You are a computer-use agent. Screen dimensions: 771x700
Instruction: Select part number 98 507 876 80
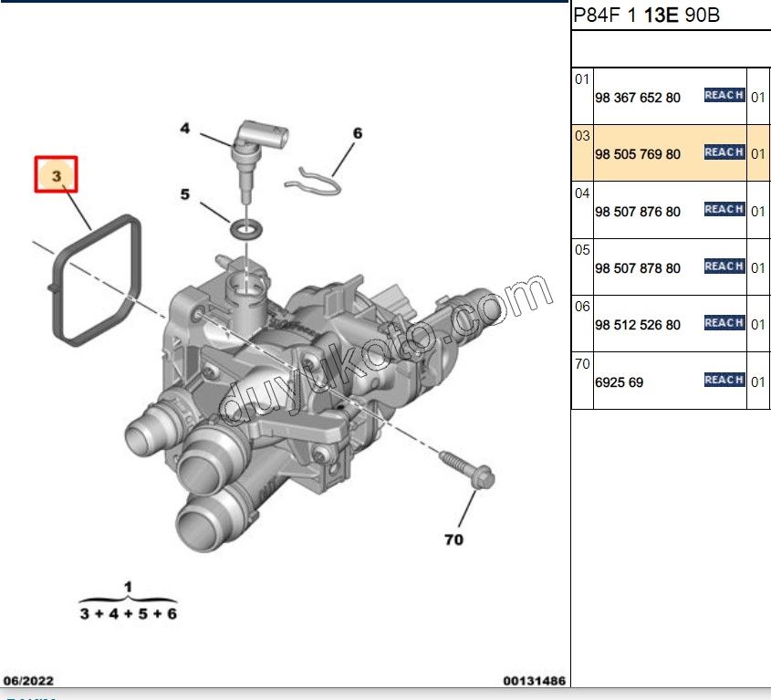(638, 212)
